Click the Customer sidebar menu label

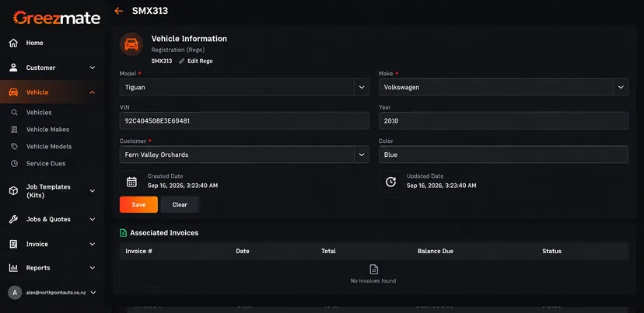point(40,68)
